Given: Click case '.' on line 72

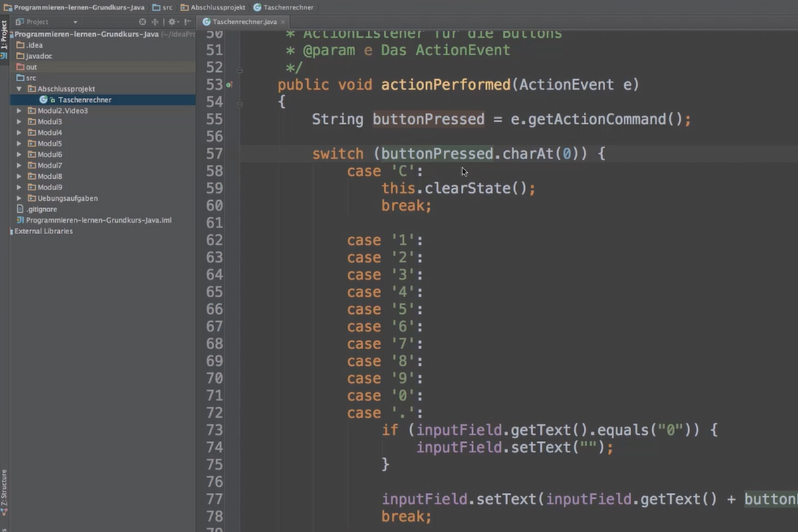Looking at the screenshot, I should pyautogui.click(x=385, y=413).
